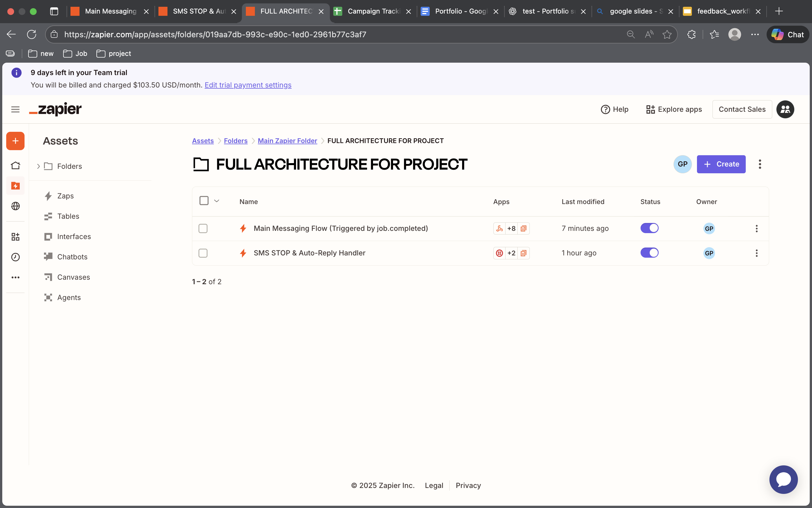
Task: Open the Apps grid icon in left rail
Action: [x=16, y=237]
